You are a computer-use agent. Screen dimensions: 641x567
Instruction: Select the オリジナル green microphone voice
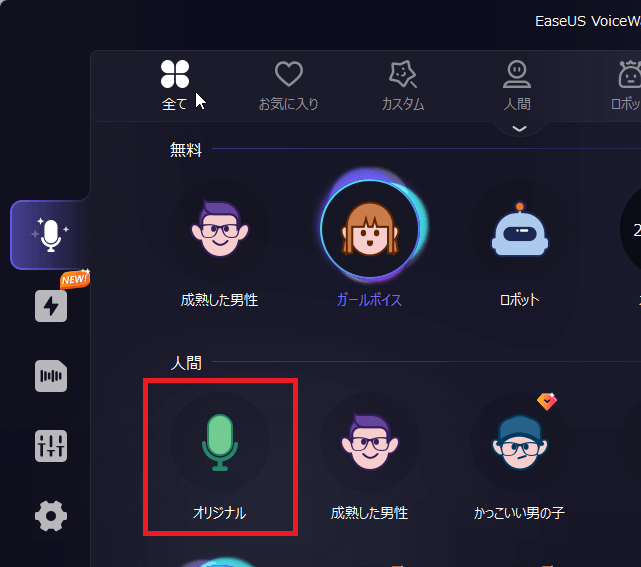[219, 443]
